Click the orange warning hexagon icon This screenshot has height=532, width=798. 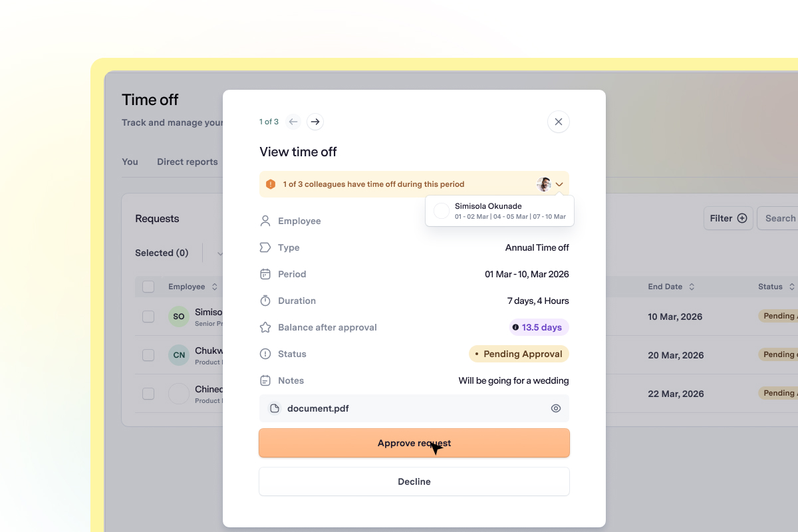click(271, 184)
